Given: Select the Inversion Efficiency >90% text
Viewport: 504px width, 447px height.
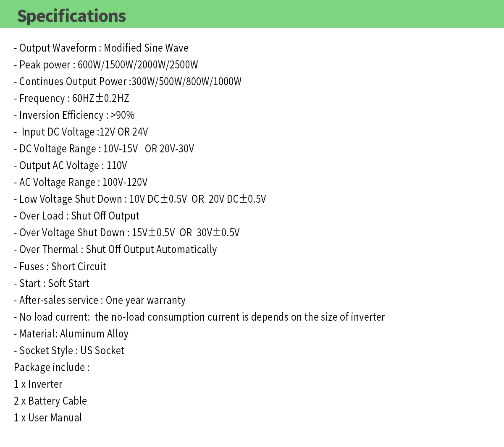Looking at the screenshot, I should tap(74, 115).
